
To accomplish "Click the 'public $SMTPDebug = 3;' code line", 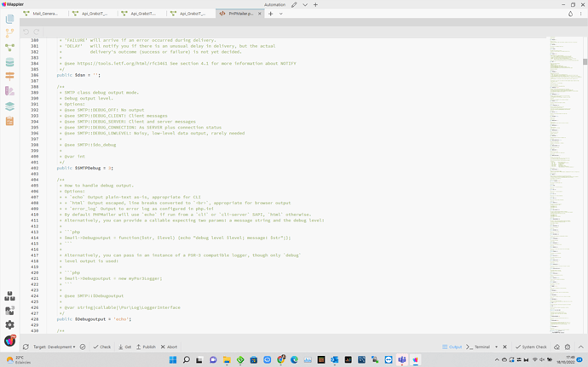I will (84, 168).
